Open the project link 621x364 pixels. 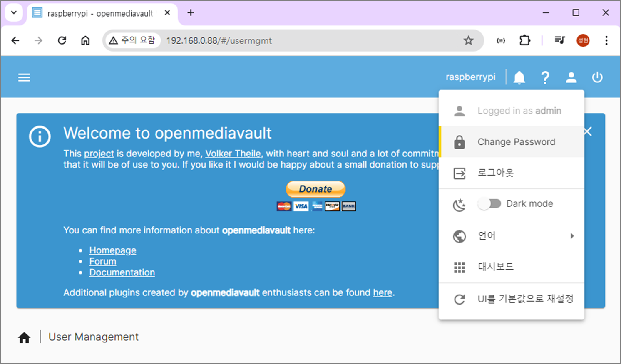tap(99, 154)
